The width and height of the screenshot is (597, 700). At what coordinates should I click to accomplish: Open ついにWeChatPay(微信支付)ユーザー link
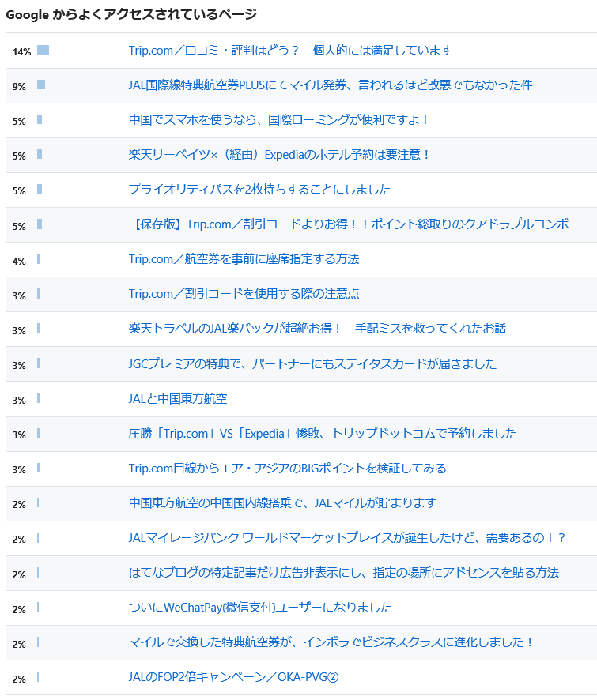point(260,608)
